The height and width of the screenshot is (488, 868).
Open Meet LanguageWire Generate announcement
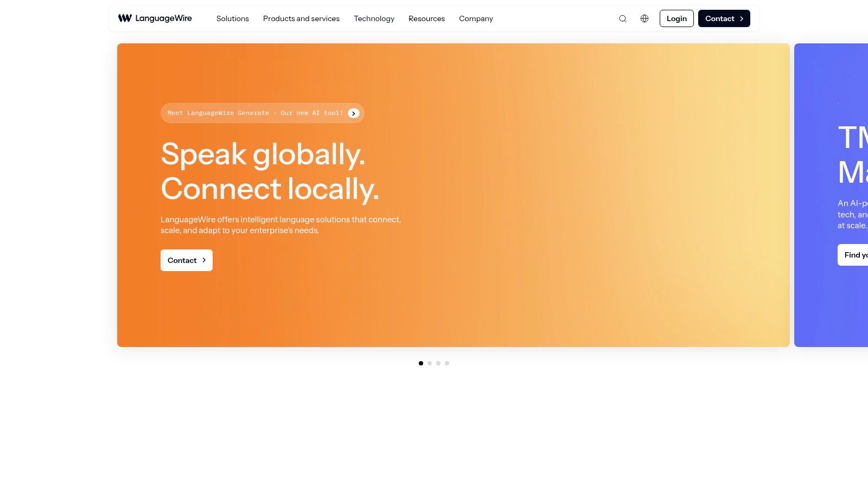coord(263,113)
